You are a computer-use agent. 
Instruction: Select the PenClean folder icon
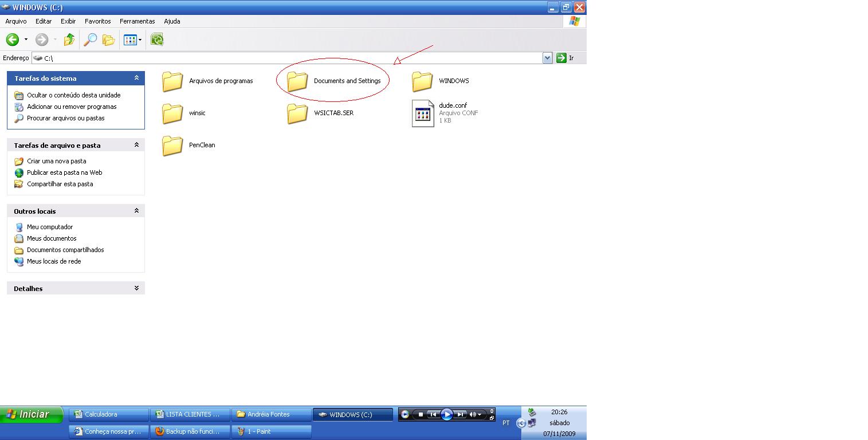(x=172, y=146)
